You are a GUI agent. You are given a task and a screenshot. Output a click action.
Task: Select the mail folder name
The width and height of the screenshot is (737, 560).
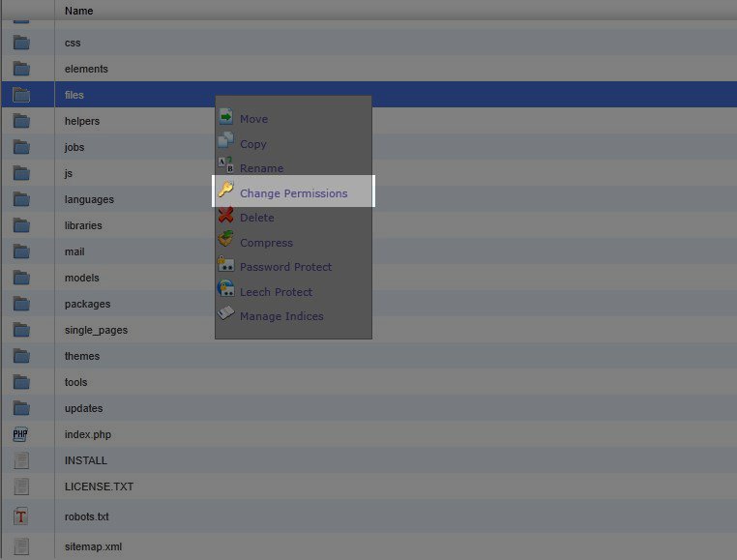(x=74, y=251)
